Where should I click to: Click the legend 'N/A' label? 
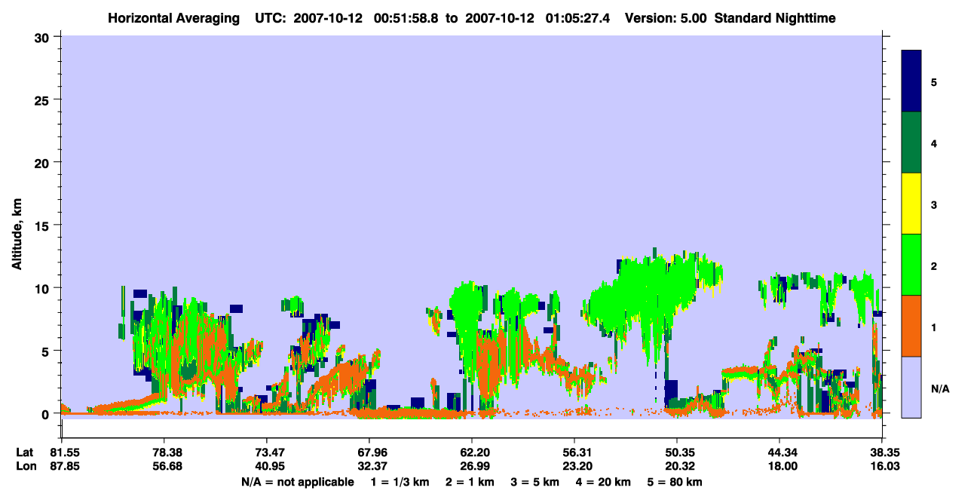[x=940, y=389]
